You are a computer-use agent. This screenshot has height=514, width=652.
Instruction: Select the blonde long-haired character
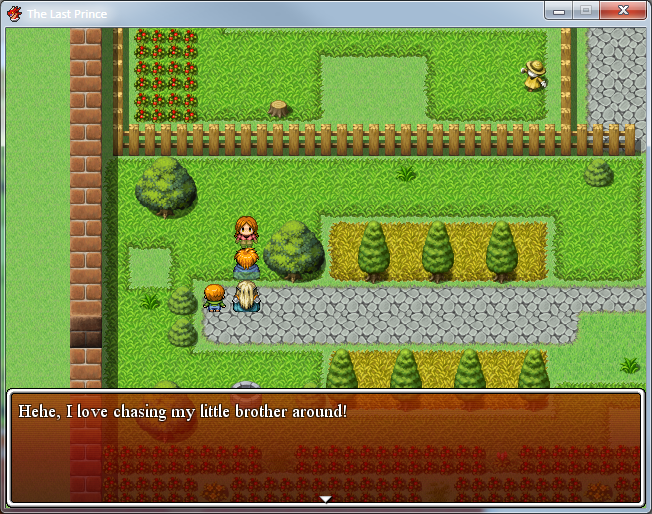click(246, 297)
